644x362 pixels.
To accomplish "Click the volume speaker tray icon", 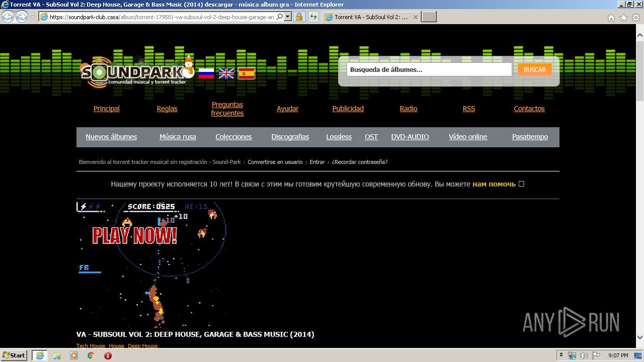I will point(584,355).
